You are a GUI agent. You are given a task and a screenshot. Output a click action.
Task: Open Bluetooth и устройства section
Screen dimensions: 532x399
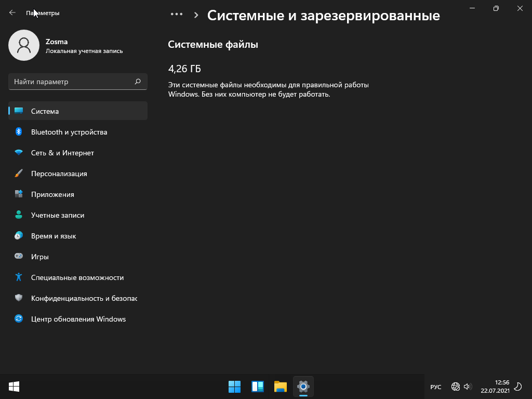click(x=78, y=132)
